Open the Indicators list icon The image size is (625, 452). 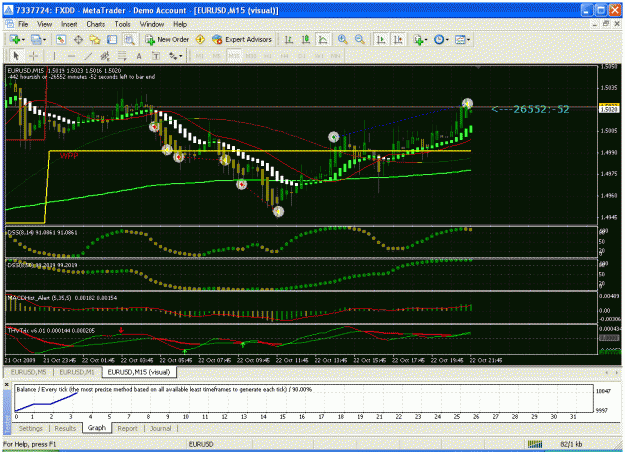418,39
